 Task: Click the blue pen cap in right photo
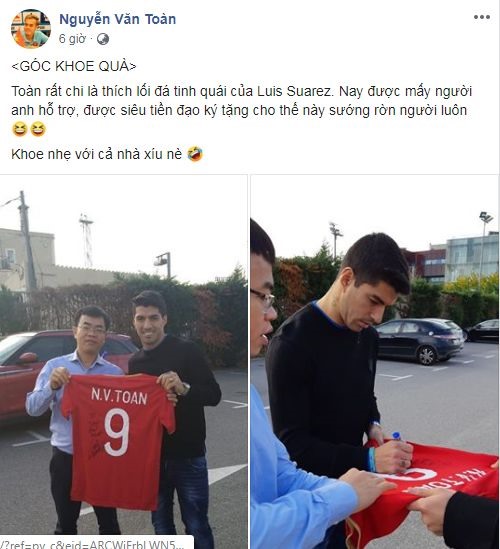(x=396, y=436)
